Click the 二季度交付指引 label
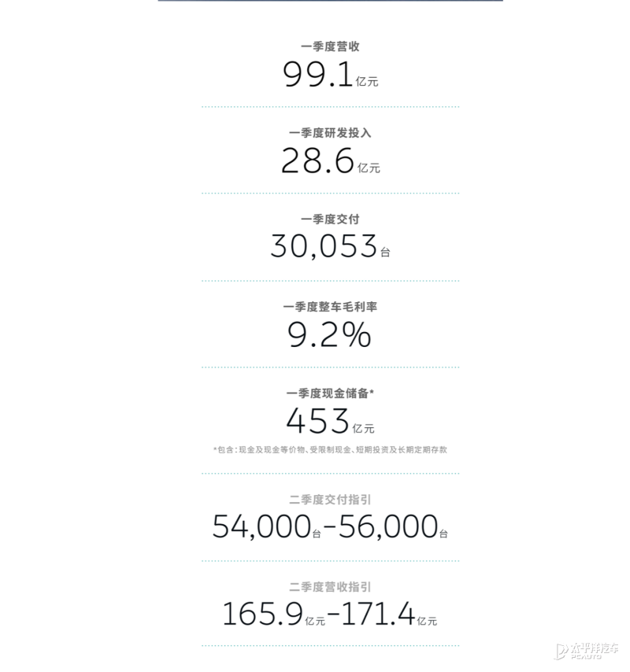Screen dimensions: 630x672 [330, 500]
